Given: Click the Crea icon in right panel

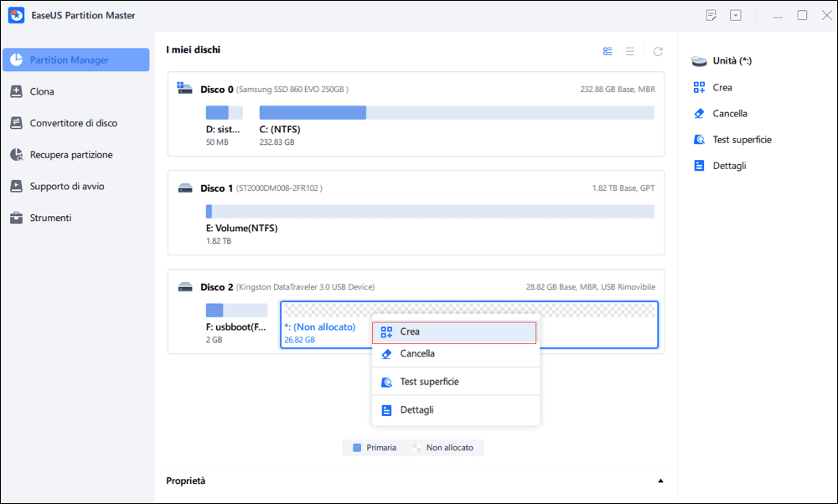Looking at the screenshot, I should coord(699,87).
